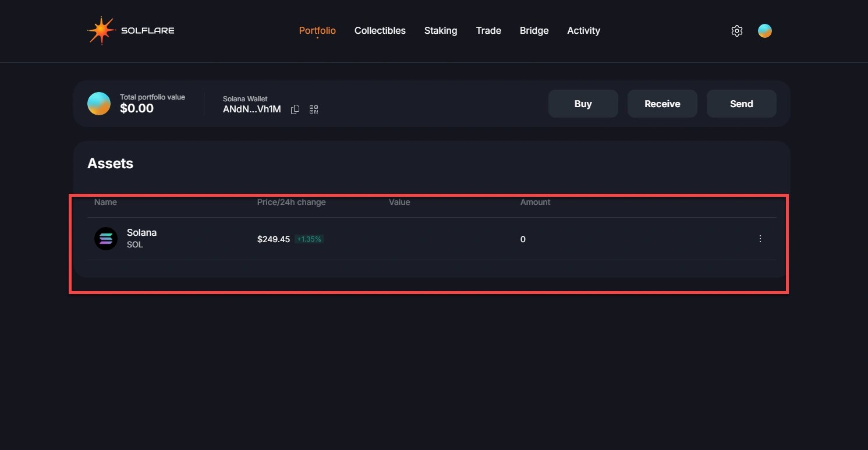Screen dimensions: 868x450
Task: Hit the Send button
Action: pos(741,104)
